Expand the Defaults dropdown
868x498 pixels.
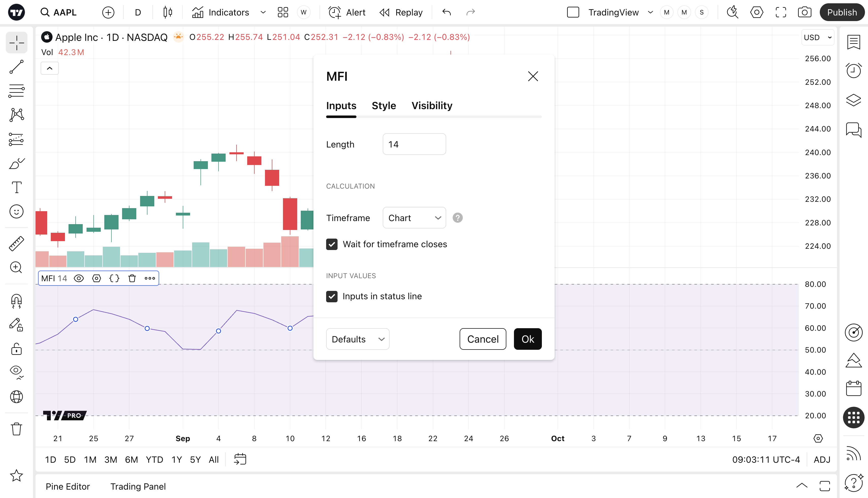(357, 339)
